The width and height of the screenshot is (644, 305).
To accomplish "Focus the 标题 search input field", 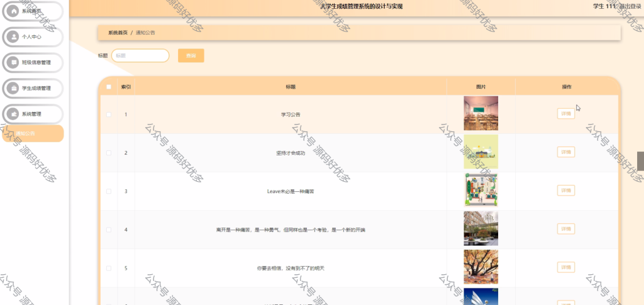I will click(140, 55).
